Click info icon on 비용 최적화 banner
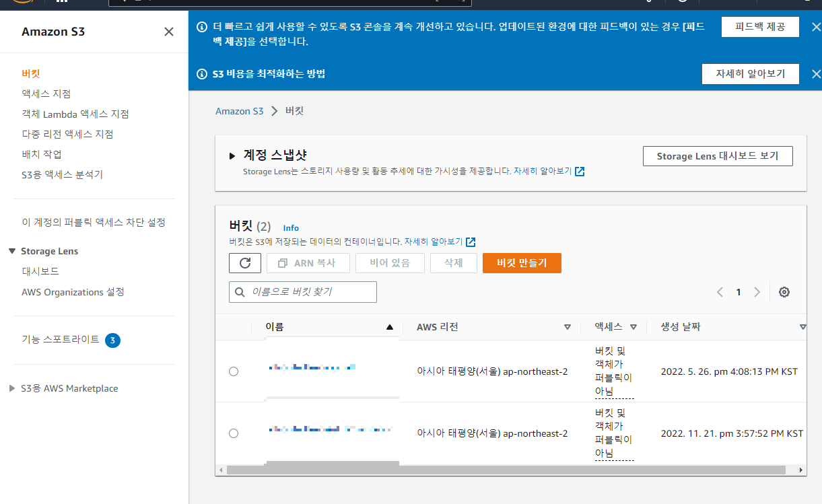822x504 pixels. (x=201, y=74)
